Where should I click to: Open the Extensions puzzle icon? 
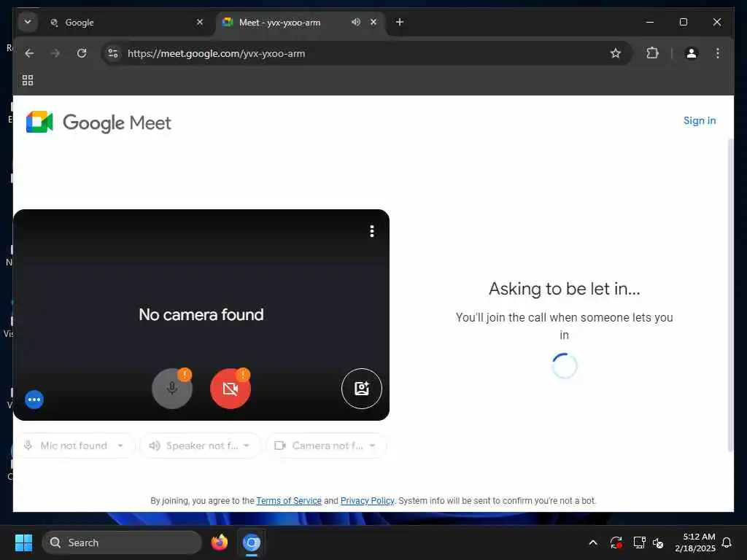click(652, 53)
